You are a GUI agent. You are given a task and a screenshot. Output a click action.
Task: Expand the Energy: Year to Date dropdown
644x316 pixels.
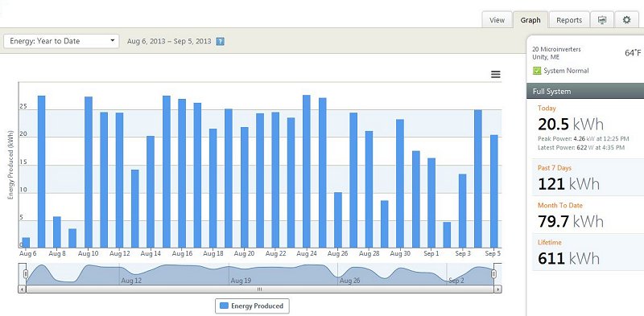[x=62, y=41]
